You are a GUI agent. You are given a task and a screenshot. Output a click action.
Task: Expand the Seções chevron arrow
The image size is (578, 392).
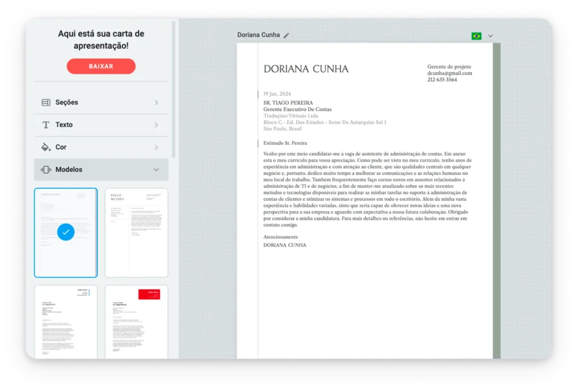click(156, 103)
